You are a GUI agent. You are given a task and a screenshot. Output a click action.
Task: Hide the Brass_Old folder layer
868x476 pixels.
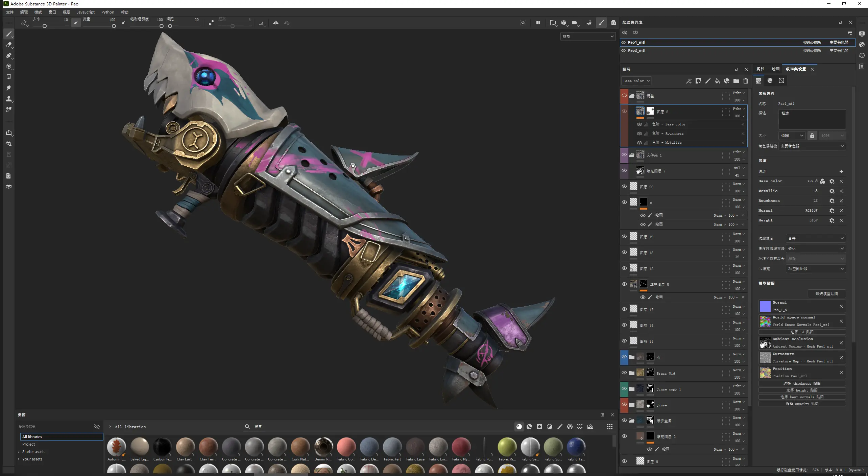pos(624,373)
